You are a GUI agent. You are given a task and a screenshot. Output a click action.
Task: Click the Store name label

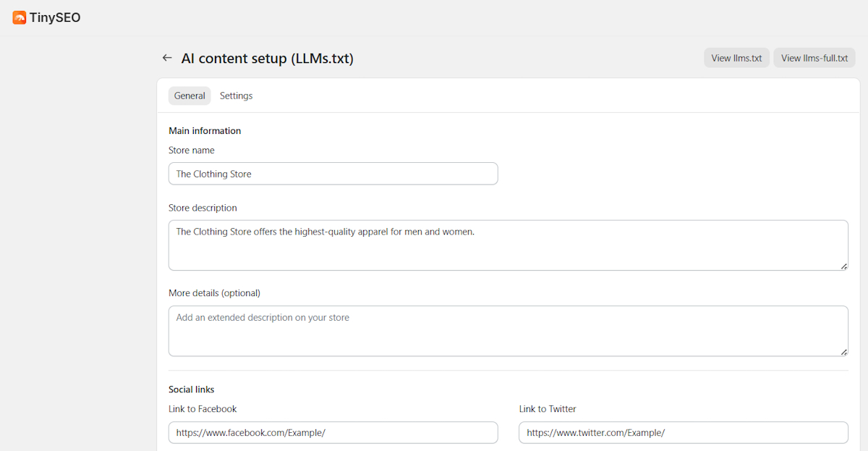point(192,151)
